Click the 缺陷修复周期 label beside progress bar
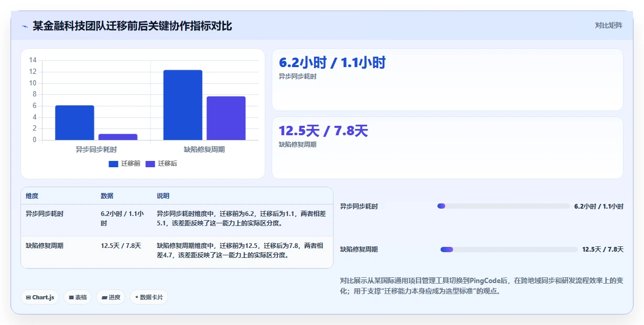Screen dimensions: 644x325 359,250
